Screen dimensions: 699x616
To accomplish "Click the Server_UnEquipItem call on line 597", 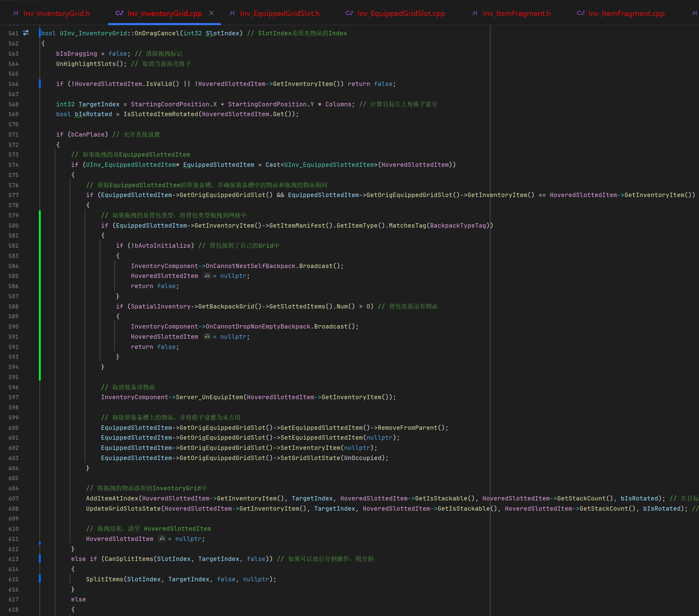I will coord(209,397).
